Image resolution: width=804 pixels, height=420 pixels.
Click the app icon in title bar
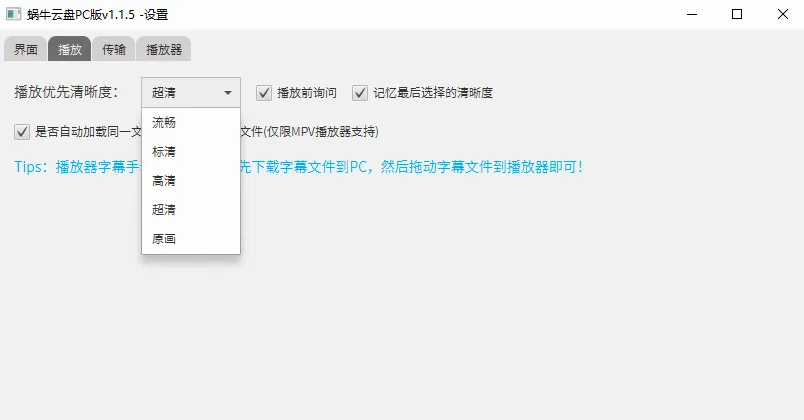[x=14, y=14]
